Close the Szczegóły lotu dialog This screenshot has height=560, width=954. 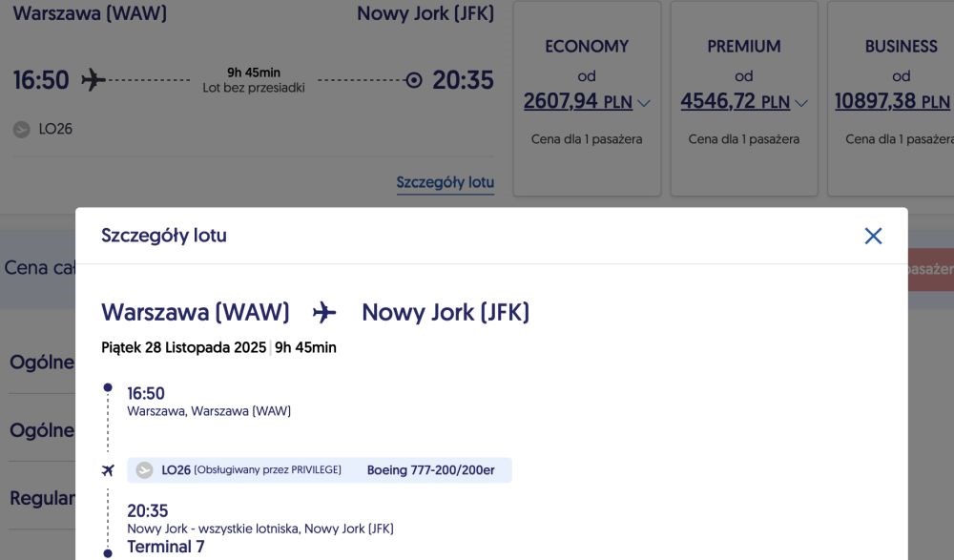click(873, 236)
